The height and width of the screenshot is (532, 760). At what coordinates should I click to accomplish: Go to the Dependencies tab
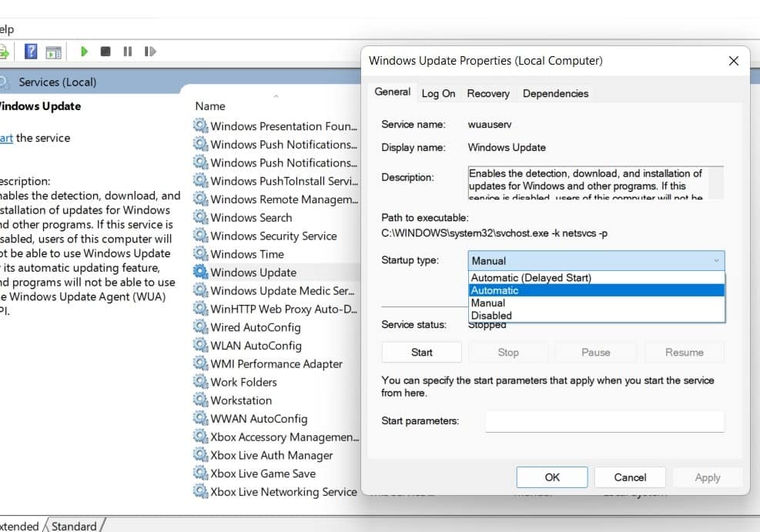[x=555, y=93]
